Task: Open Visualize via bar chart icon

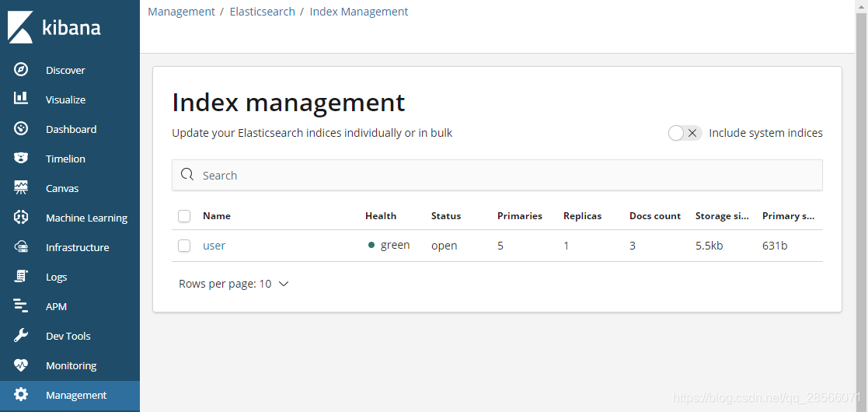Action: (x=20, y=99)
